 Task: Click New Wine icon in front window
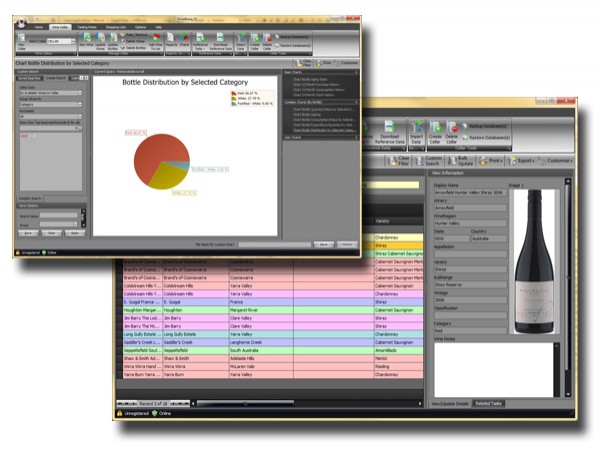86,40
